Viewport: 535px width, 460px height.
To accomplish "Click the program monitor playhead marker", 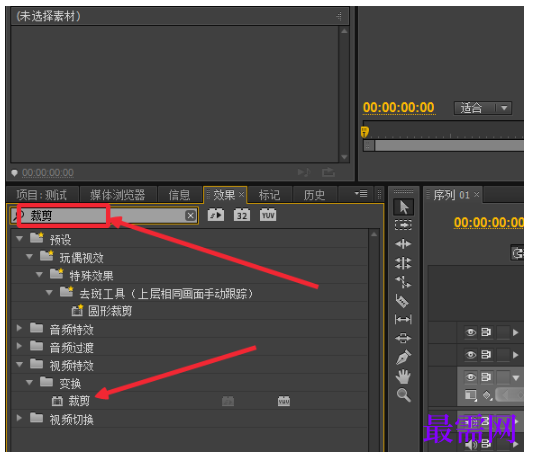I will coord(364,131).
